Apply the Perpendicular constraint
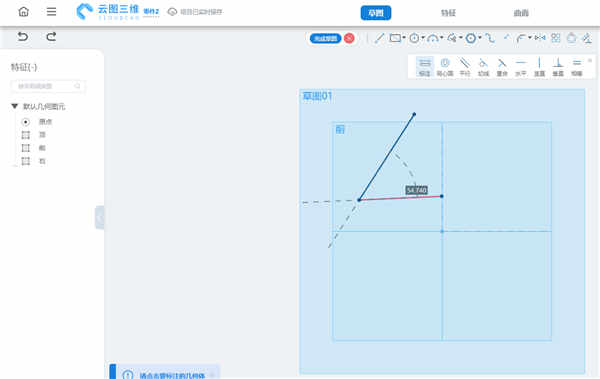This screenshot has height=379, width=600. click(558, 67)
